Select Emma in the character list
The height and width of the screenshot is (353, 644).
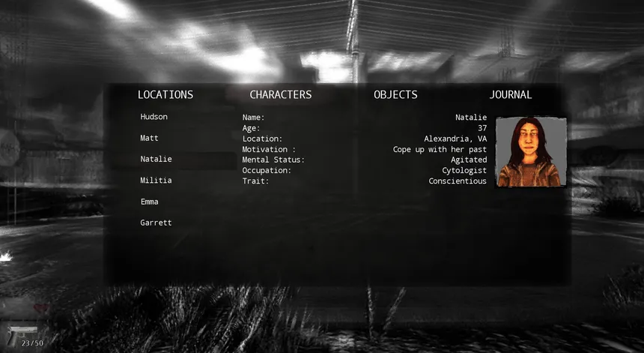pyautogui.click(x=149, y=202)
